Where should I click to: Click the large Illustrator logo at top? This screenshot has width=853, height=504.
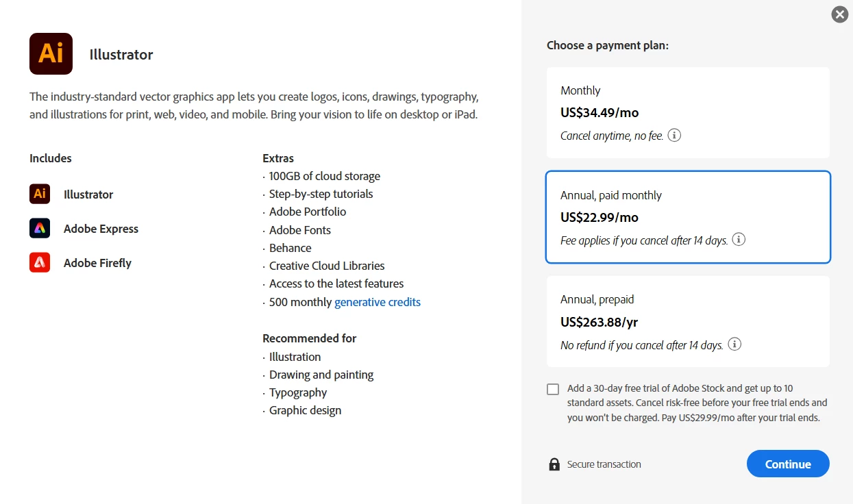(x=51, y=53)
